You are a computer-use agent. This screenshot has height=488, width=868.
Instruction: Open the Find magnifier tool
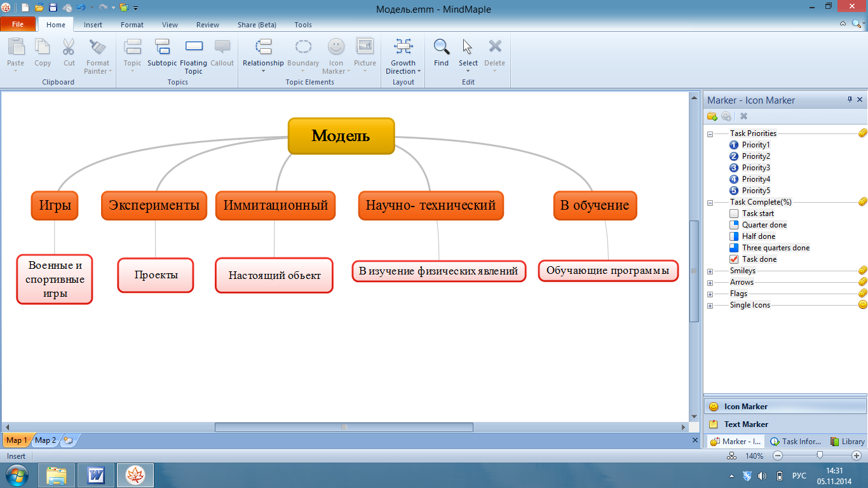click(x=442, y=47)
